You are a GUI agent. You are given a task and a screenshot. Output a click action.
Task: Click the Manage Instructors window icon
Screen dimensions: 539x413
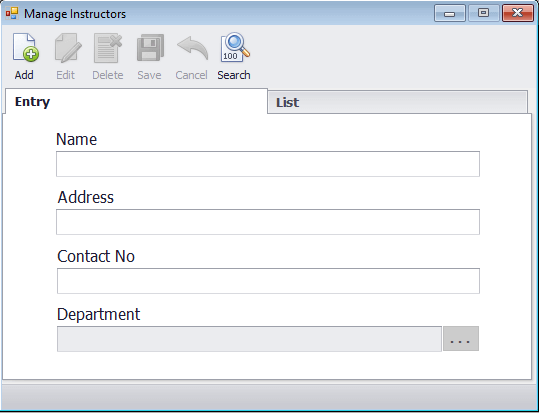[x=12, y=13]
